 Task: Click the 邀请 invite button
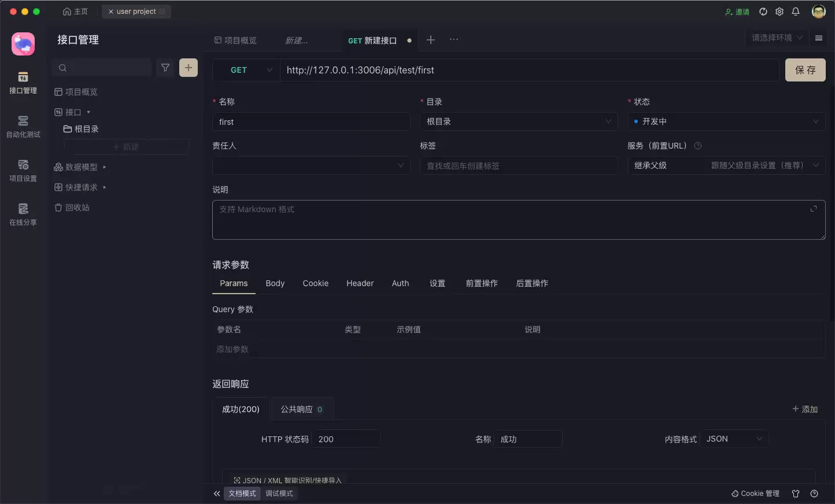(x=737, y=12)
